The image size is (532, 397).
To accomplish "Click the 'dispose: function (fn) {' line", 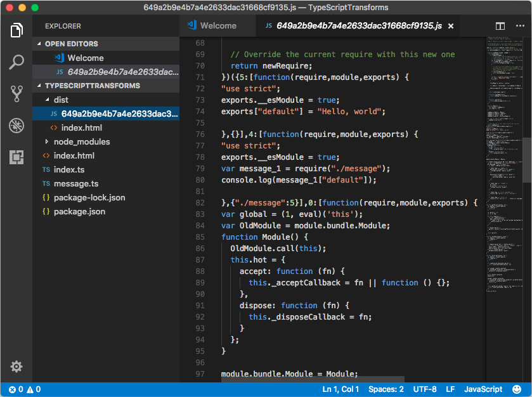I will point(294,306).
